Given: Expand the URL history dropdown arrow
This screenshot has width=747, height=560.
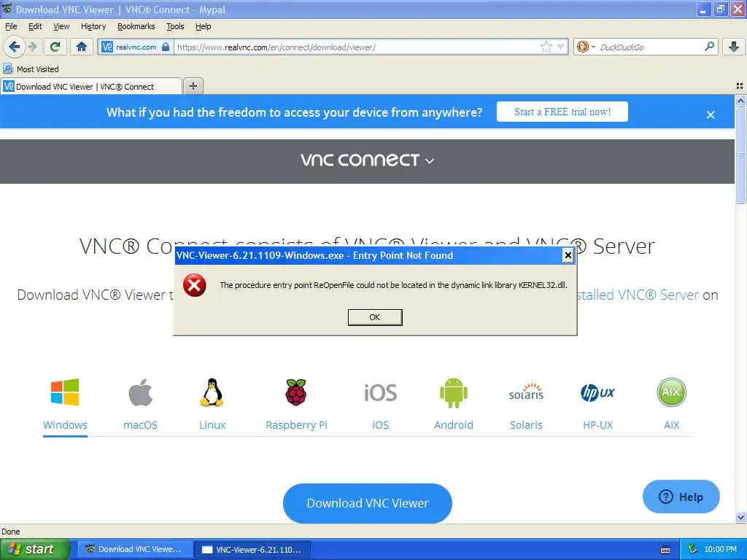Looking at the screenshot, I should [561, 47].
